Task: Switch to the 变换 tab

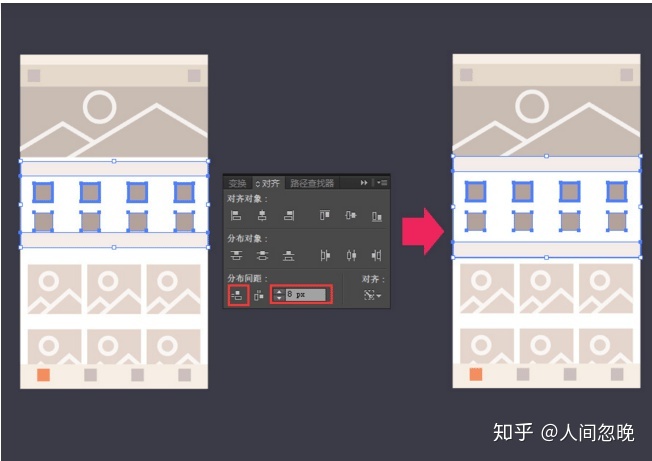Action: tap(237, 183)
